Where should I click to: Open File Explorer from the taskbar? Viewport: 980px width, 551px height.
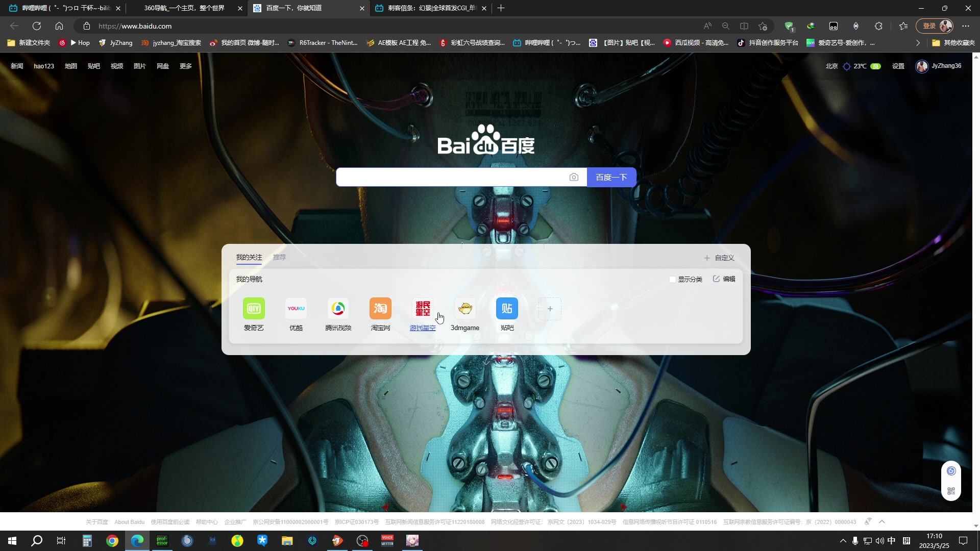coord(287,541)
